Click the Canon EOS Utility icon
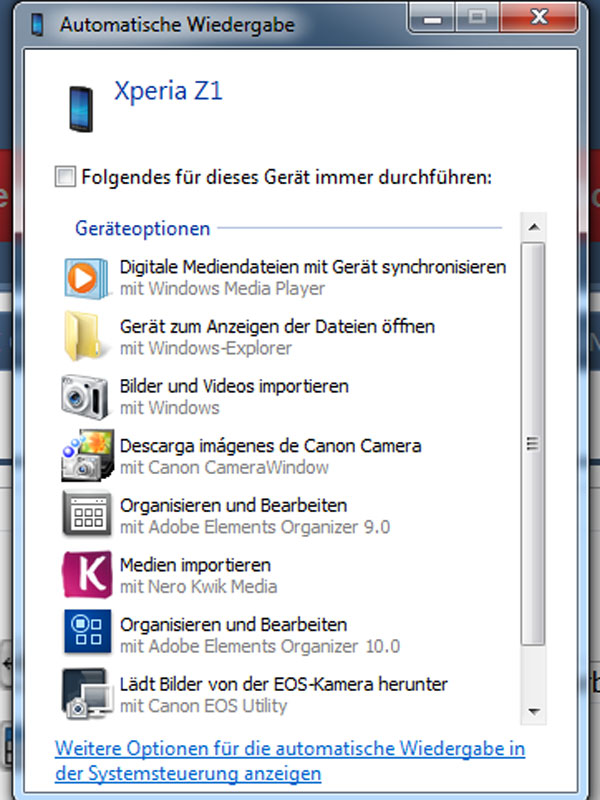 (84, 694)
